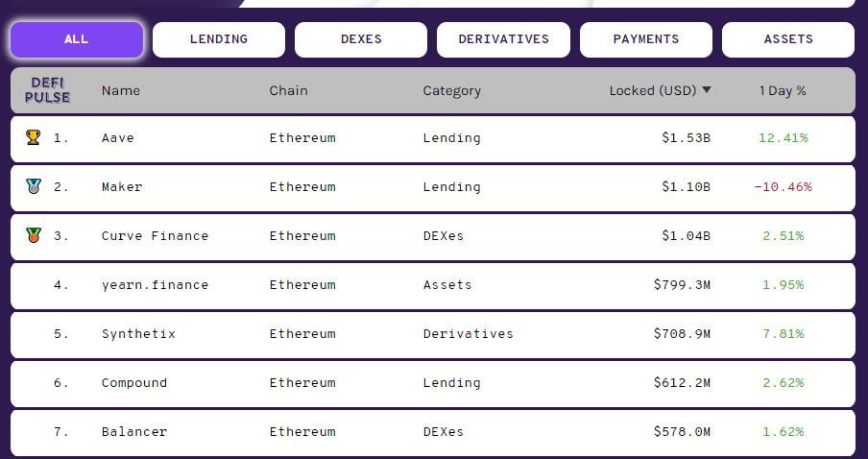This screenshot has height=459, width=868.
Task: Sort by the 1 Day % column
Action: tap(783, 90)
